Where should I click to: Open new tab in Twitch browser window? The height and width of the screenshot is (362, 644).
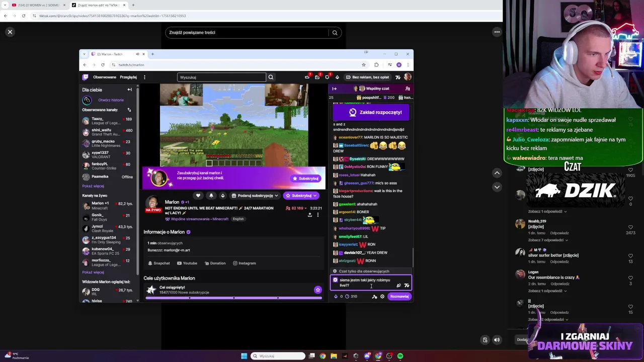152,54
